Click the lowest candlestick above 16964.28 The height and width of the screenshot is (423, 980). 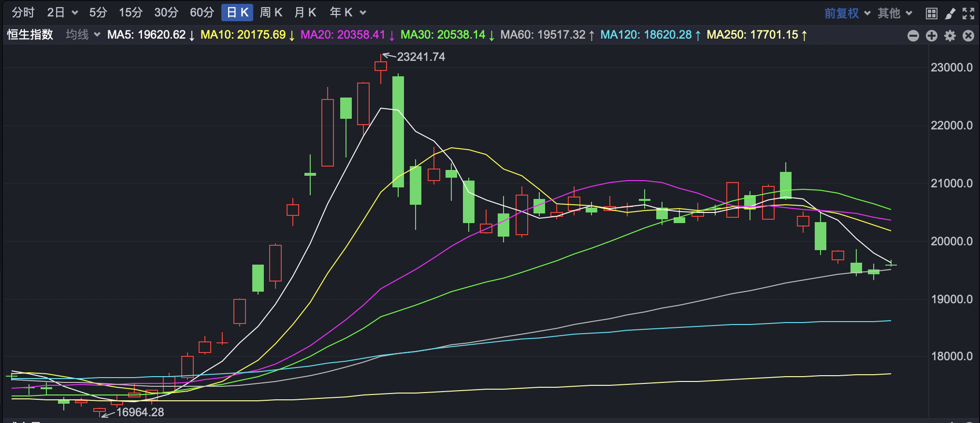[100, 411]
